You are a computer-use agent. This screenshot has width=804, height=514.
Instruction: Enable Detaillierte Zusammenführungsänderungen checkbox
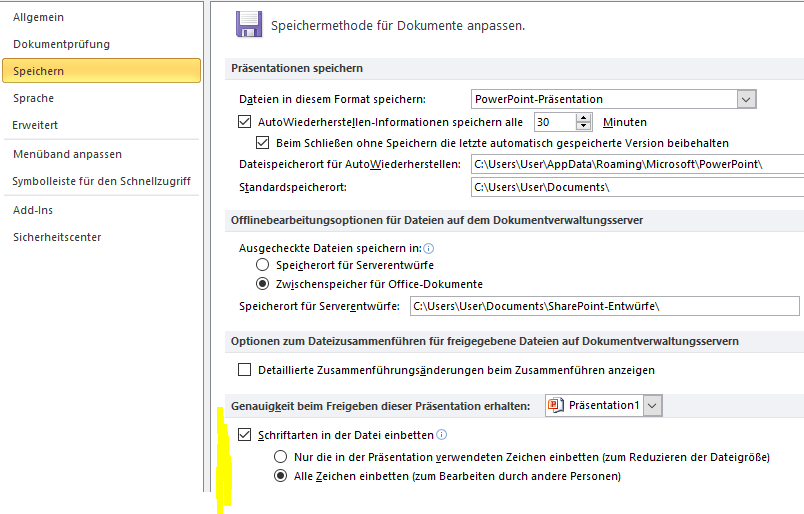pos(245,370)
